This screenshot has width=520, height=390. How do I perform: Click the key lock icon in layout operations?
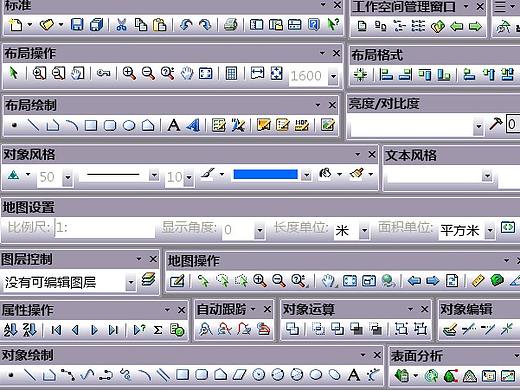point(103,73)
